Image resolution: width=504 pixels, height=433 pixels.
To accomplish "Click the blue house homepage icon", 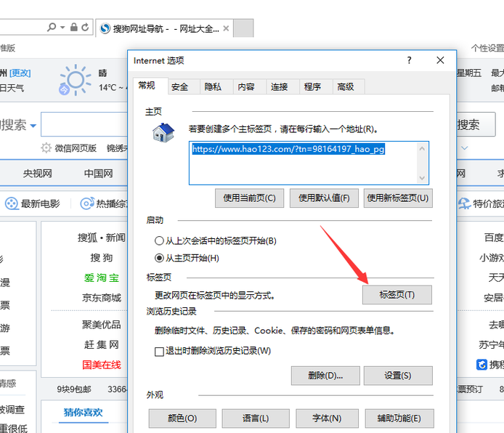I will point(163,132).
